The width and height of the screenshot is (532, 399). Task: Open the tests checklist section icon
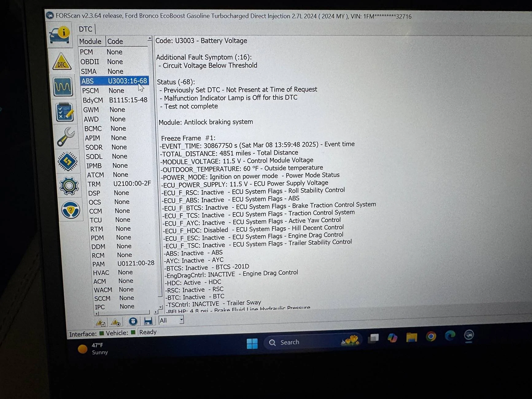pos(65,112)
